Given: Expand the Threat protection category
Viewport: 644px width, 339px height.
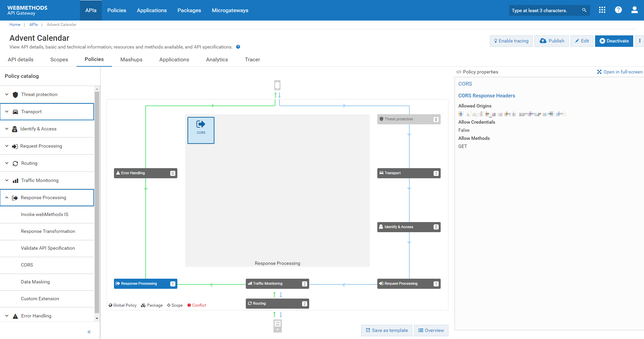Looking at the screenshot, I should [x=7, y=94].
